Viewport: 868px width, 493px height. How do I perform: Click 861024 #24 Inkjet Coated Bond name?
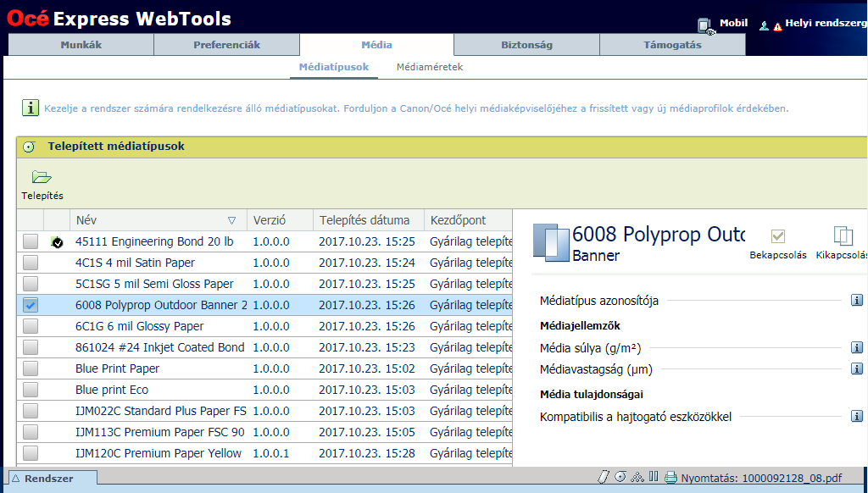pos(160,347)
